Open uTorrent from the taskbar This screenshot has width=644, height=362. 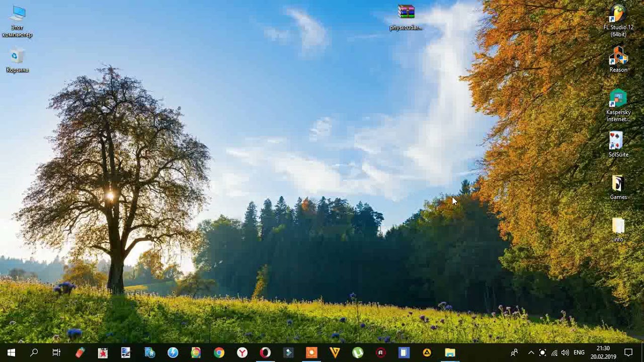point(358,353)
